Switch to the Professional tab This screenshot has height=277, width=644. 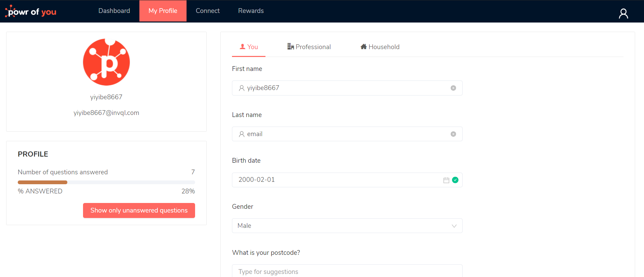point(309,47)
